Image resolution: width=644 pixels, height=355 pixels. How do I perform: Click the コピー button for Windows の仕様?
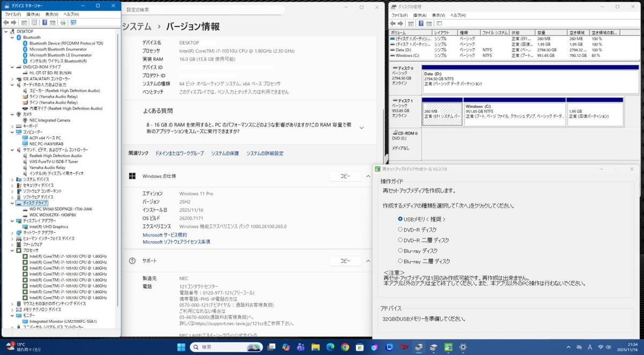[x=345, y=176]
